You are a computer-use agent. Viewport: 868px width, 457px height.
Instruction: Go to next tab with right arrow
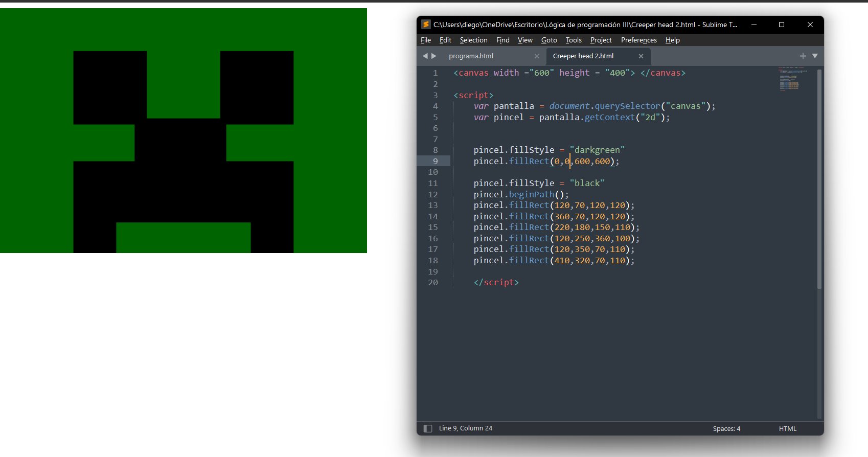click(x=434, y=56)
